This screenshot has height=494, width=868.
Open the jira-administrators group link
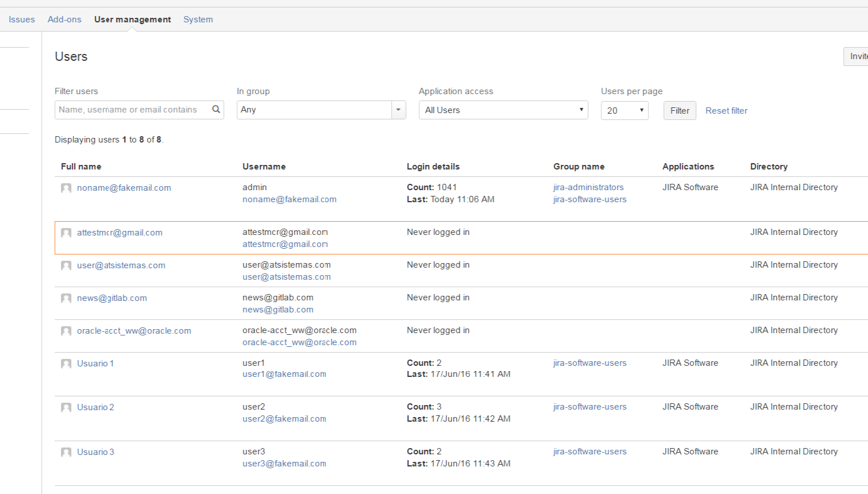point(588,187)
